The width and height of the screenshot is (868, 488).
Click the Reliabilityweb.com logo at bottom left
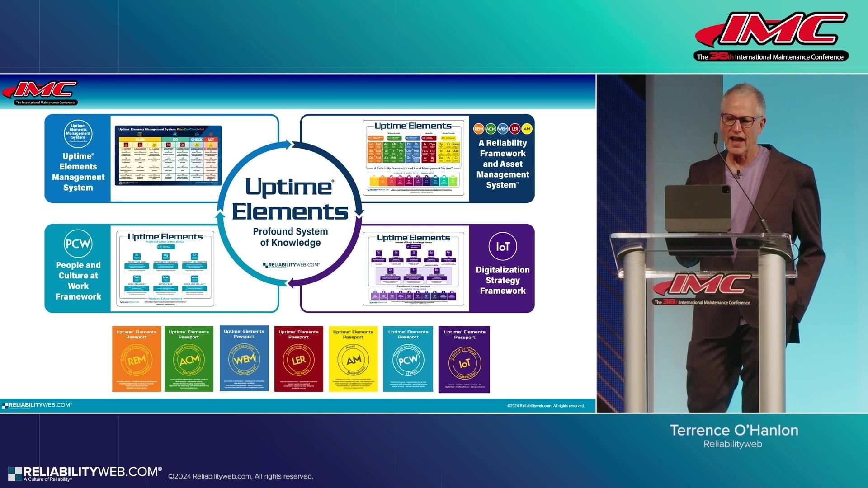click(85, 473)
